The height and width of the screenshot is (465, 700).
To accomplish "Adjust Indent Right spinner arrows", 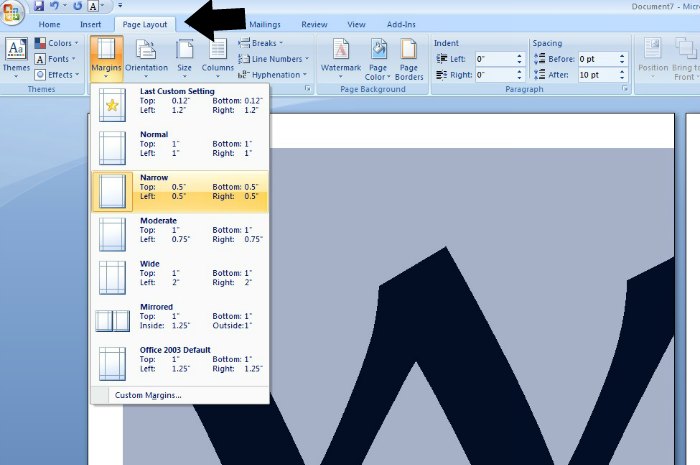I will pos(519,75).
